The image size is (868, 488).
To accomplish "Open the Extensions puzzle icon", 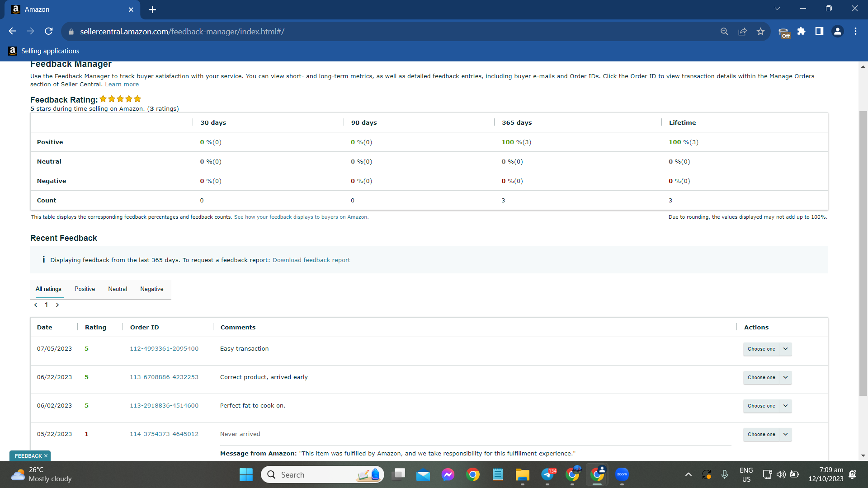I will (x=801, y=31).
